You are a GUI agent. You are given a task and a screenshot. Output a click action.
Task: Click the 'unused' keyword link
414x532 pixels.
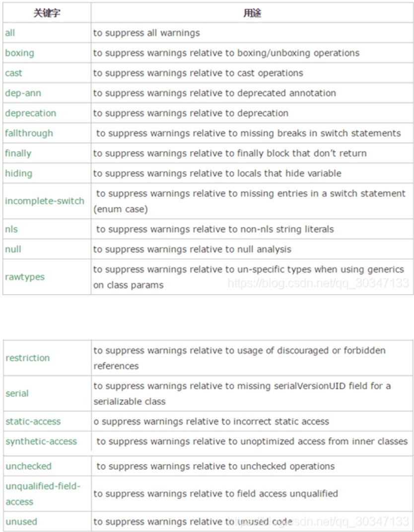click(x=21, y=522)
